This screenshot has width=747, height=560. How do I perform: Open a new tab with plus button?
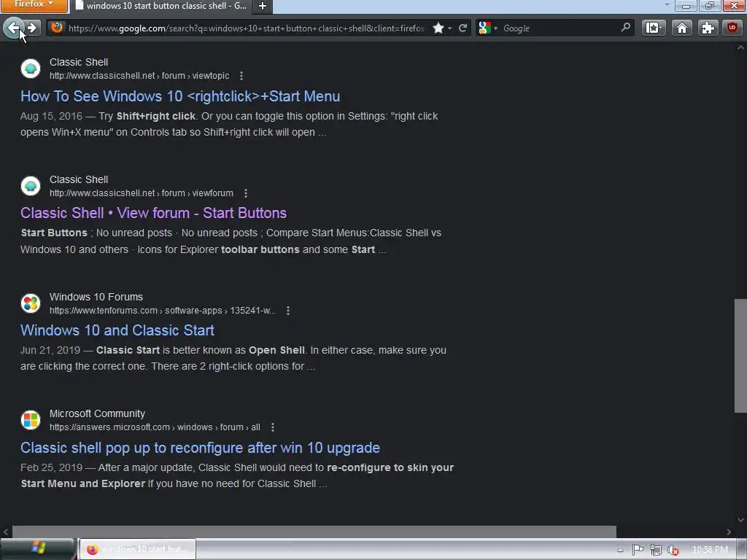263,6
